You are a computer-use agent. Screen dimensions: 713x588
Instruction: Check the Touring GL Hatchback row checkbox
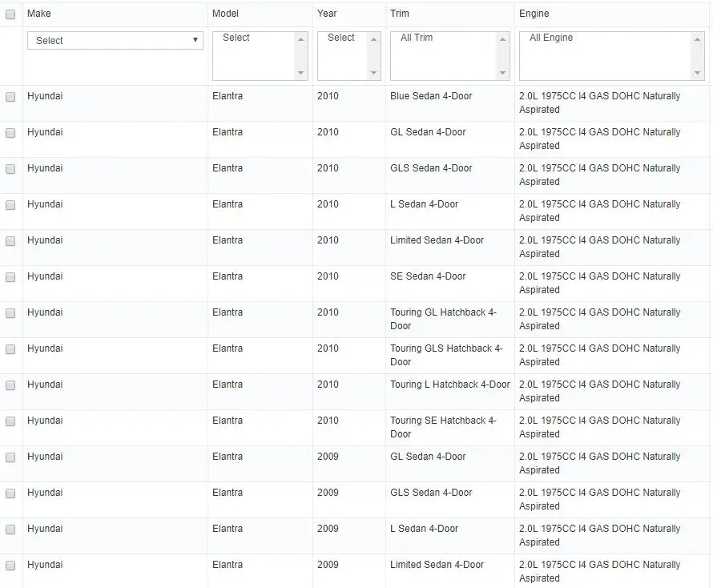coord(10,313)
